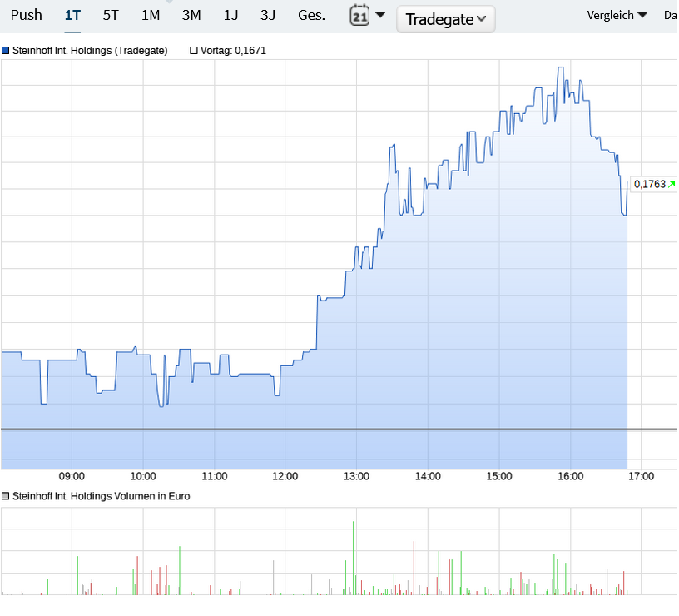This screenshot has width=679, height=616.
Task: Select the 1T intraday tab
Action: (x=72, y=14)
